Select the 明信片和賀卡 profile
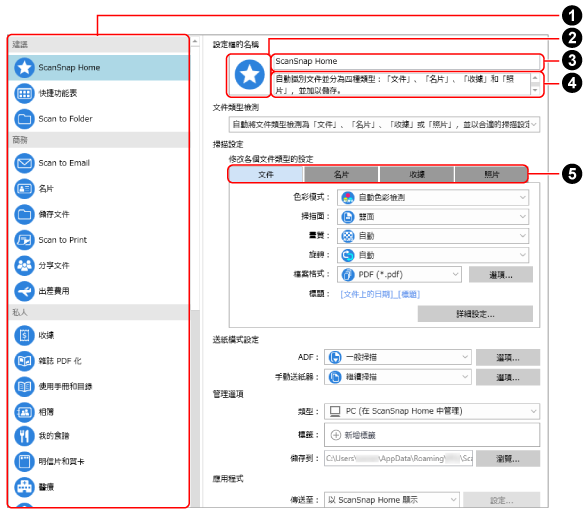 pyautogui.click(x=98, y=462)
